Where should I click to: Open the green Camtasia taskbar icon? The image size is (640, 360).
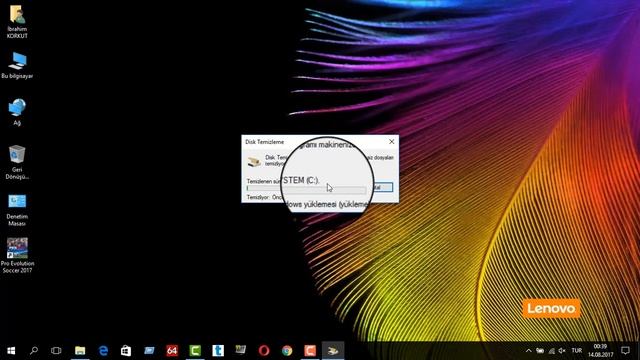pyautogui.click(x=195, y=351)
